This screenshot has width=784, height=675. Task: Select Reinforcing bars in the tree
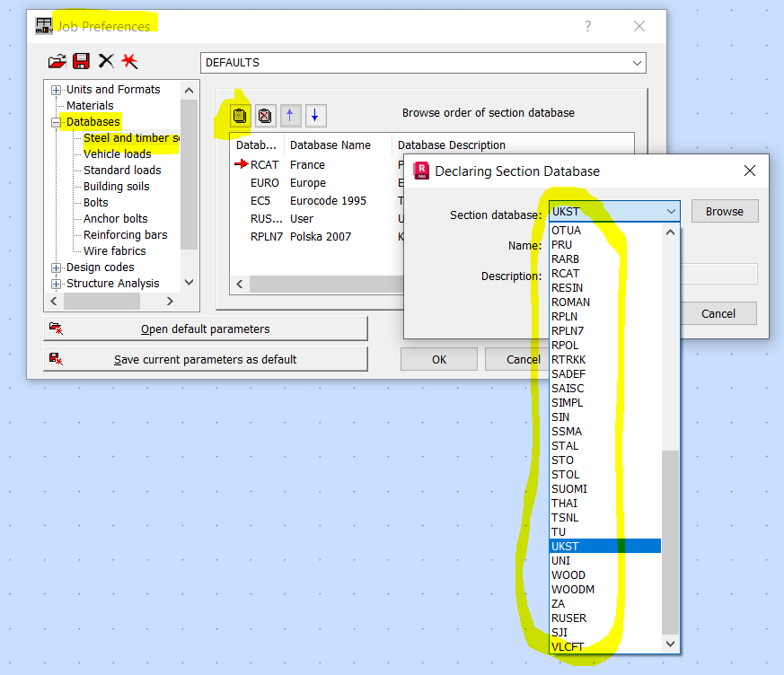[x=126, y=234]
